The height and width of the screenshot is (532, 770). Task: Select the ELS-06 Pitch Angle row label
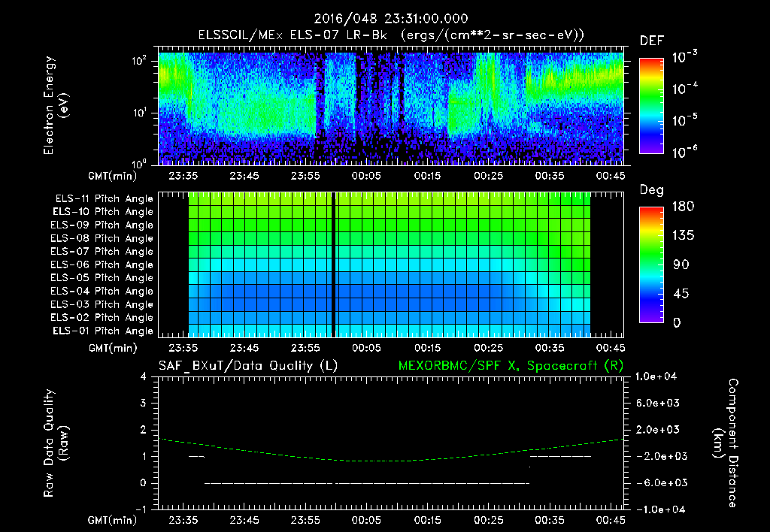click(102, 265)
